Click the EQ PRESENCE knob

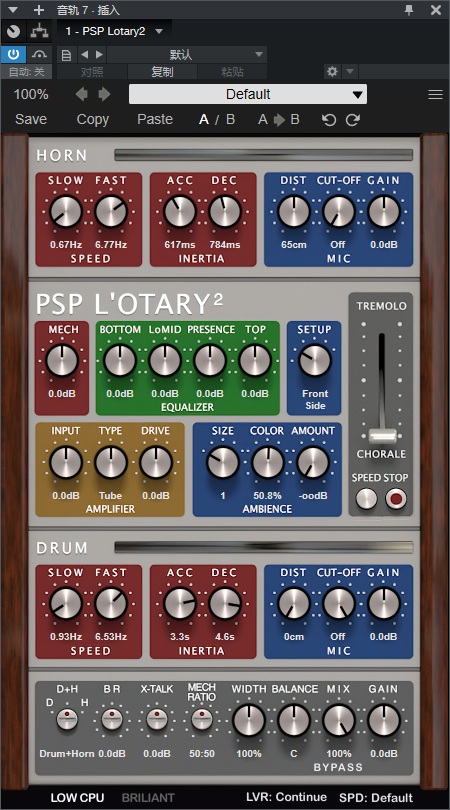pyautogui.click(x=210, y=361)
